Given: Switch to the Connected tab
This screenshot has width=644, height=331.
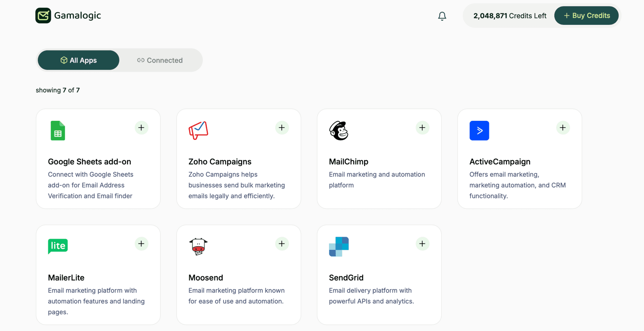Looking at the screenshot, I should tap(160, 60).
